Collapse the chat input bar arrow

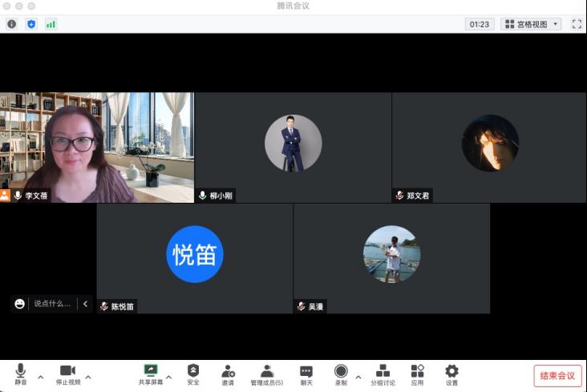[85, 304]
